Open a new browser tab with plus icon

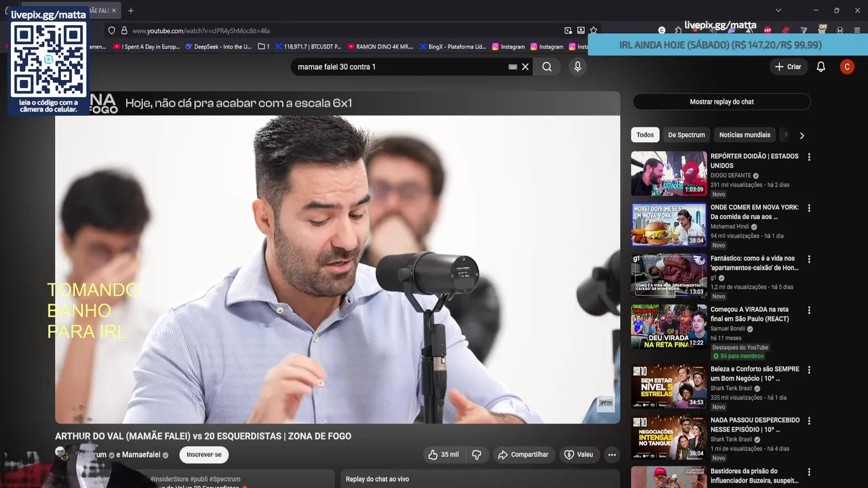(x=131, y=10)
